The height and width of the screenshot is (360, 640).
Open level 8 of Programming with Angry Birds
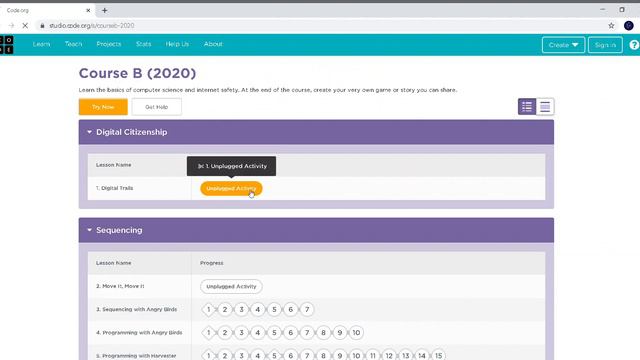pos(323,333)
